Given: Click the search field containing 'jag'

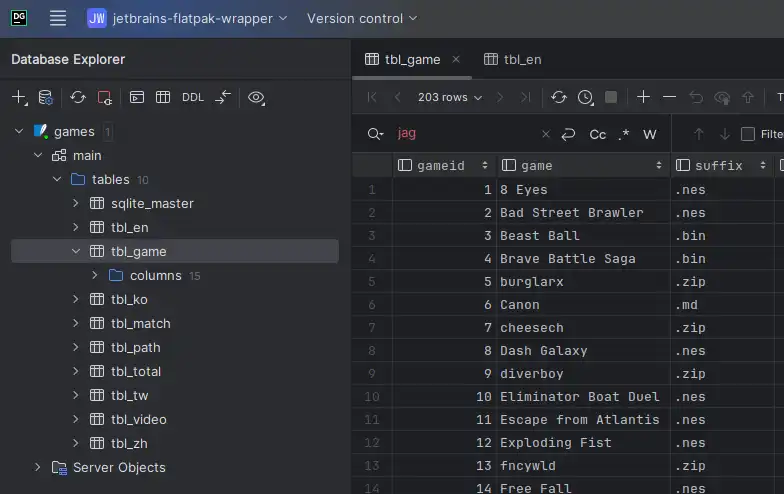Looking at the screenshot, I should [x=465, y=134].
